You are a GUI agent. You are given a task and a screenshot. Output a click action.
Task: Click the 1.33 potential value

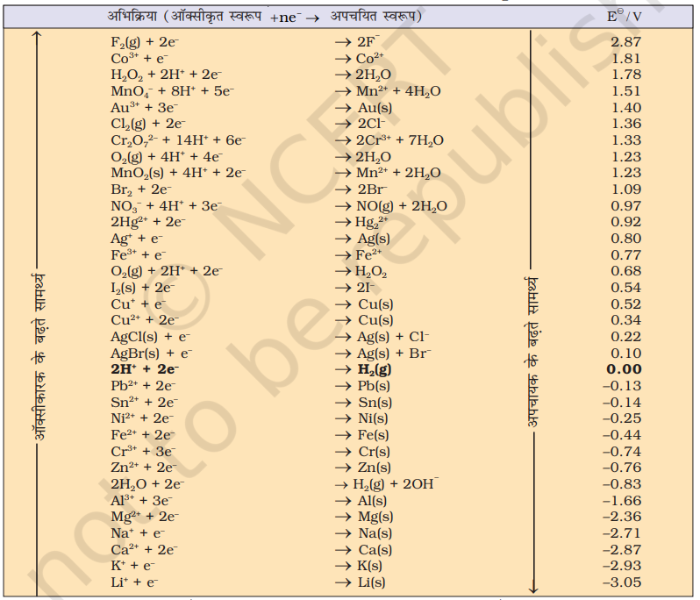pos(626,140)
